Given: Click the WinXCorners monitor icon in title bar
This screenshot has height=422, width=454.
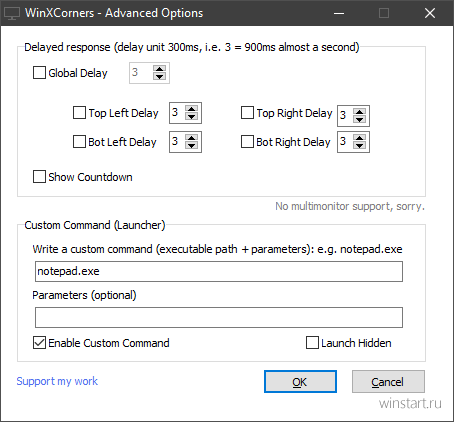Looking at the screenshot, I should pyautogui.click(x=12, y=13).
